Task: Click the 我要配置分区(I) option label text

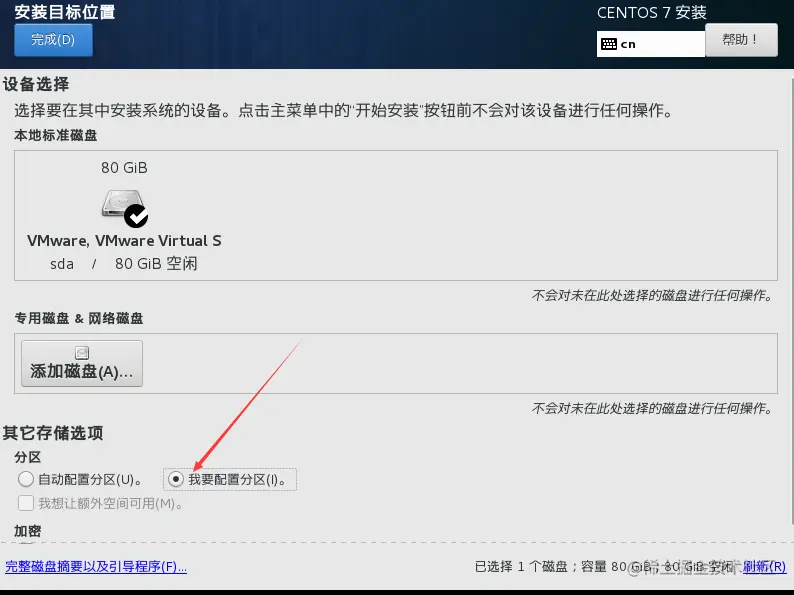Action: click(237, 480)
